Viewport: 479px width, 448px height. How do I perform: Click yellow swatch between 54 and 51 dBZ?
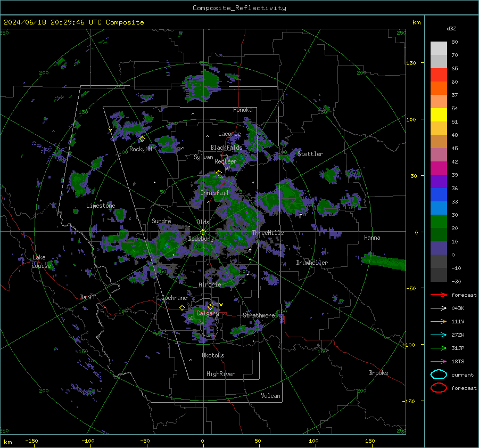pos(439,115)
